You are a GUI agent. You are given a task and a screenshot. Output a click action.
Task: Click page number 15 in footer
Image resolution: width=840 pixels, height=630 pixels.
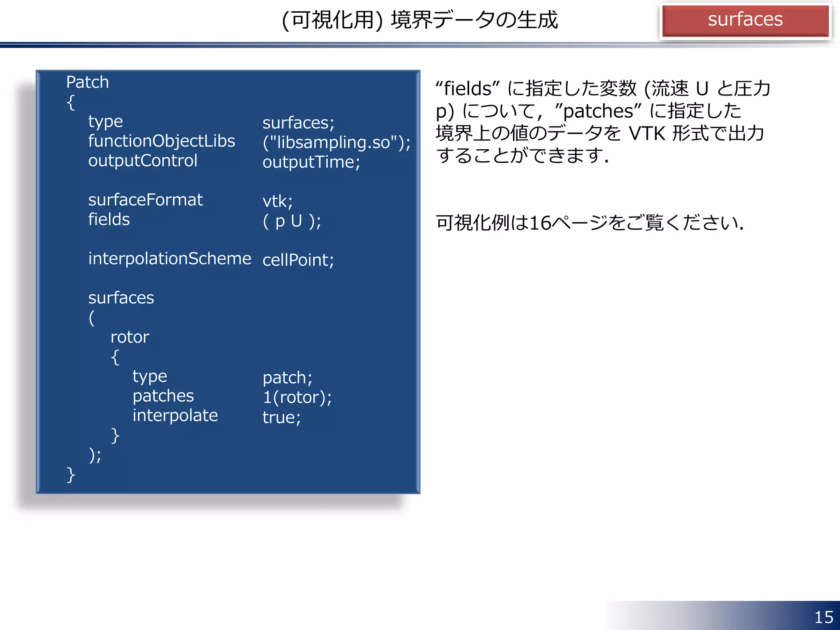tap(823, 617)
